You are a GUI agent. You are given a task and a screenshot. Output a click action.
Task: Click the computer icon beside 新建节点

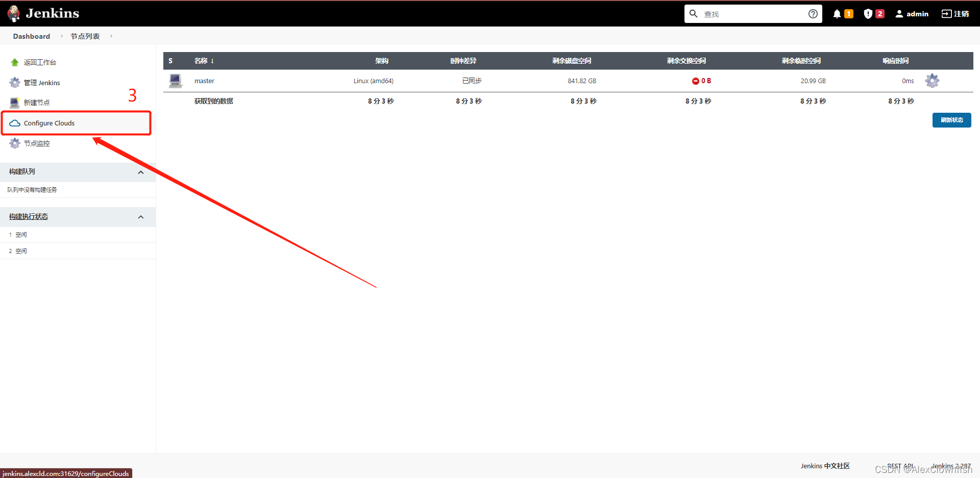[15, 103]
